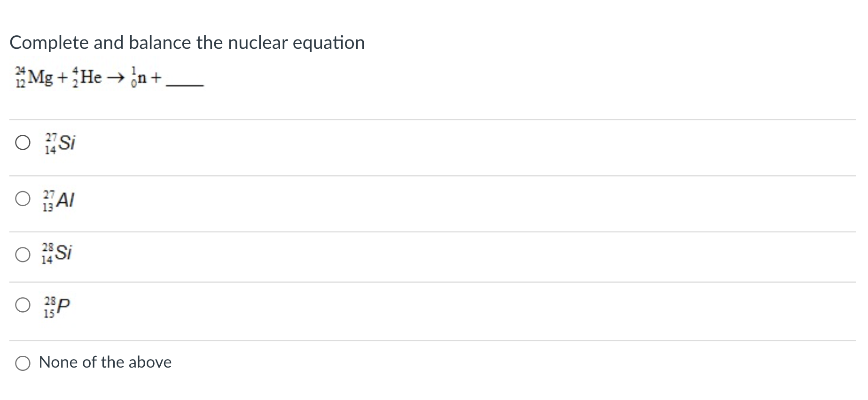The image size is (868, 400).
Task: Click the 28/14 Si answer text
Action: click(x=60, y=254)
